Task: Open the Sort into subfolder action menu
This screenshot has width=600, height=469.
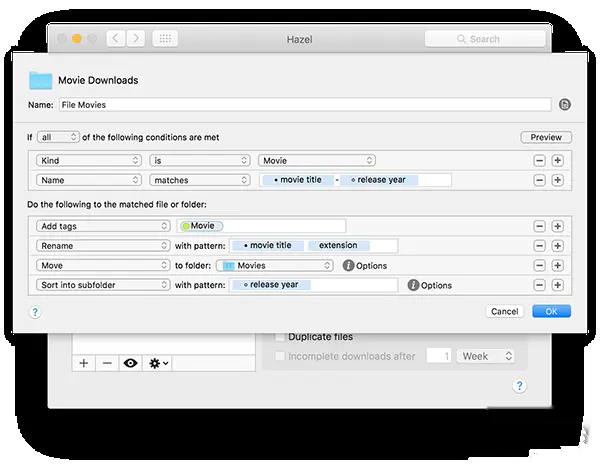Action: (x=103, y=285)
